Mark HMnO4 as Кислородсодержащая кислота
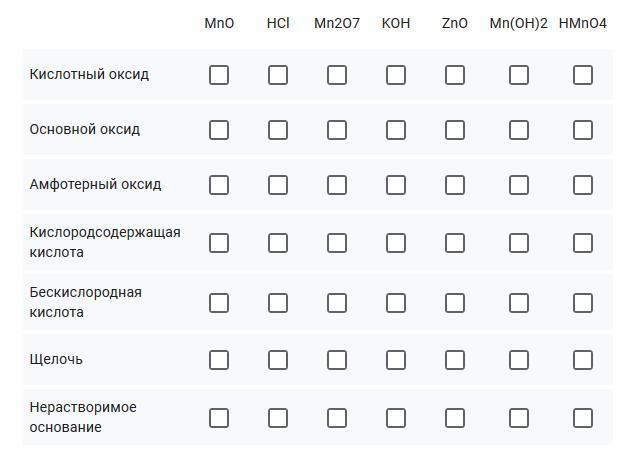The width and height of the screenshot is (630, 472). tap(583, 243)
